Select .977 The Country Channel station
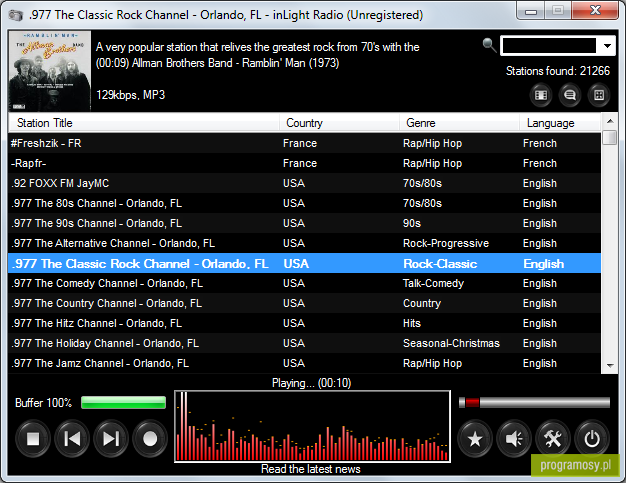The width and height of the screenshot is (626, 483). (304, 303)
